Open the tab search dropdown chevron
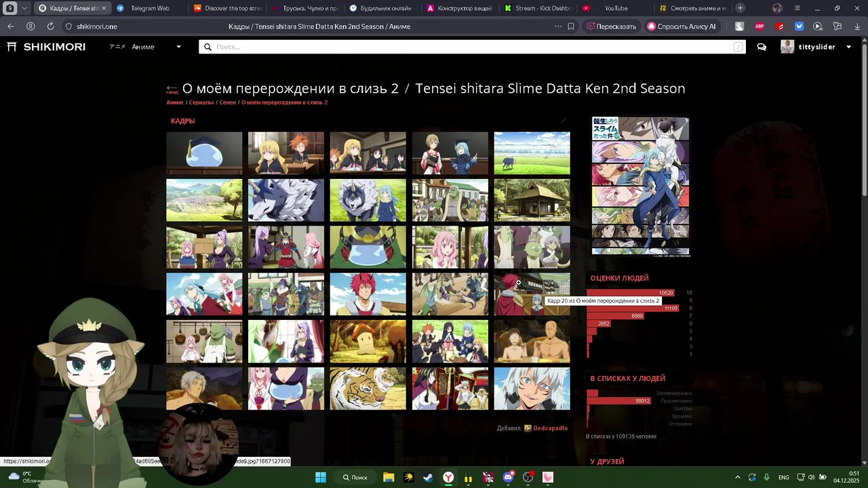This screenshot has width=868, height=488. [24, 8]
